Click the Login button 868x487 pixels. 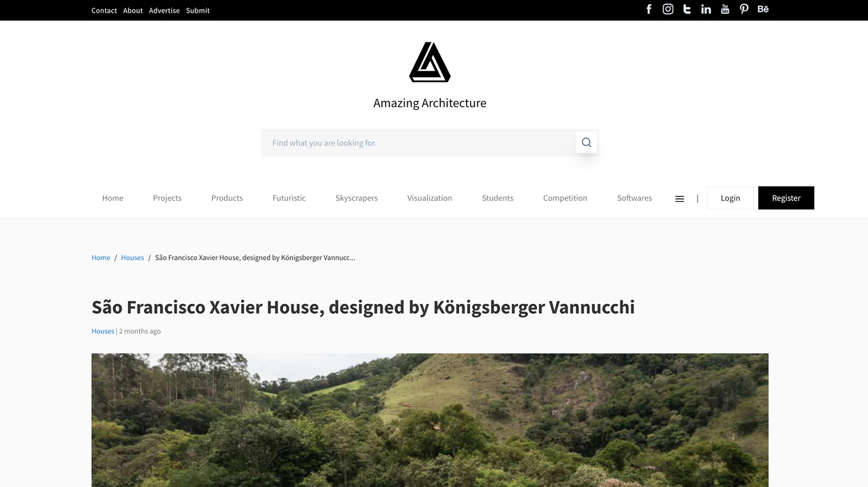[x=730, y=198]
